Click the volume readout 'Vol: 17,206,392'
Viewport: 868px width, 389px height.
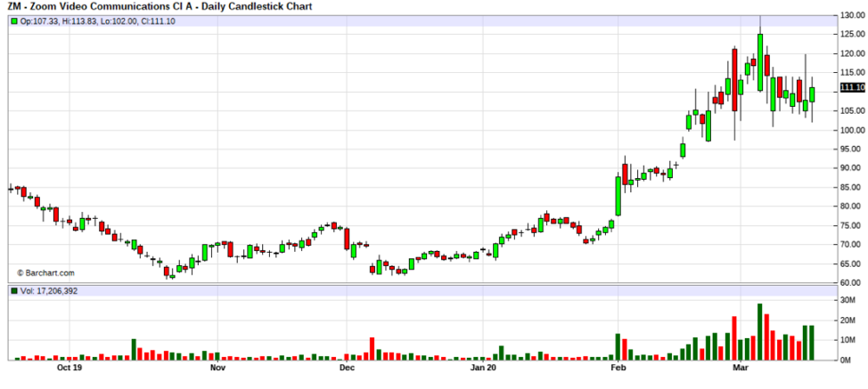49,291
